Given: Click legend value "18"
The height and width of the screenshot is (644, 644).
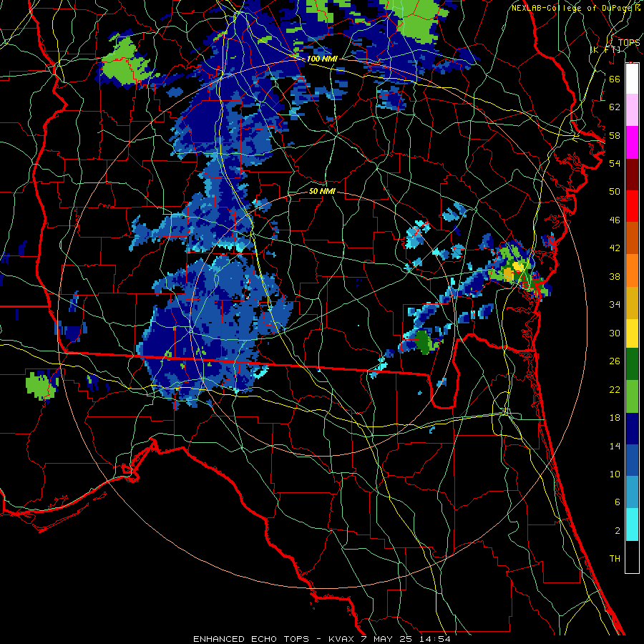Looking at the screenshot, I should pos(615,418).
